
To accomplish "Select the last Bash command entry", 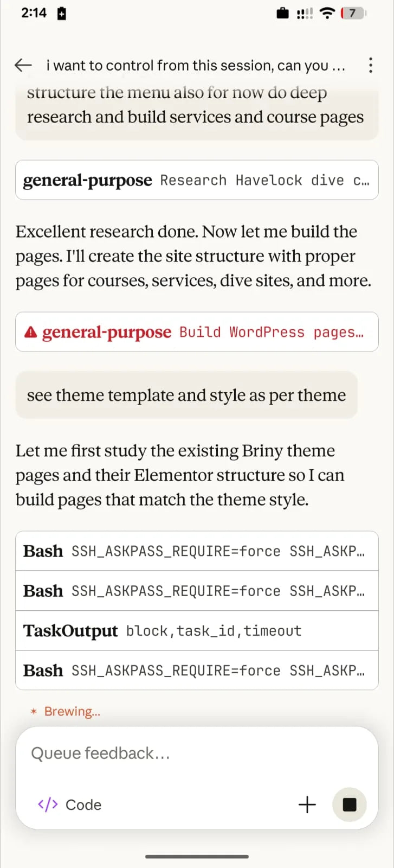I will [197, 671].
